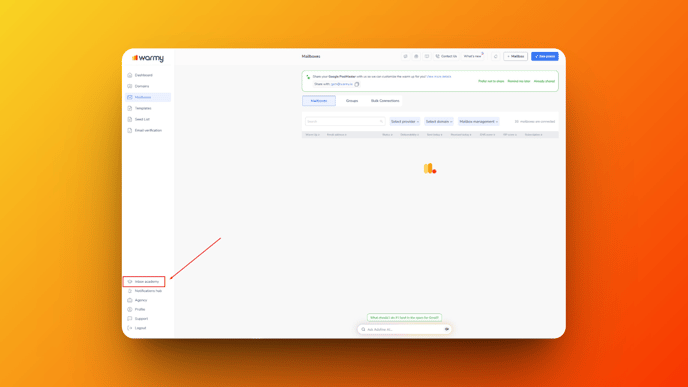
Task: Open the Notifications hub bell icon
Action: click(129, 291)
